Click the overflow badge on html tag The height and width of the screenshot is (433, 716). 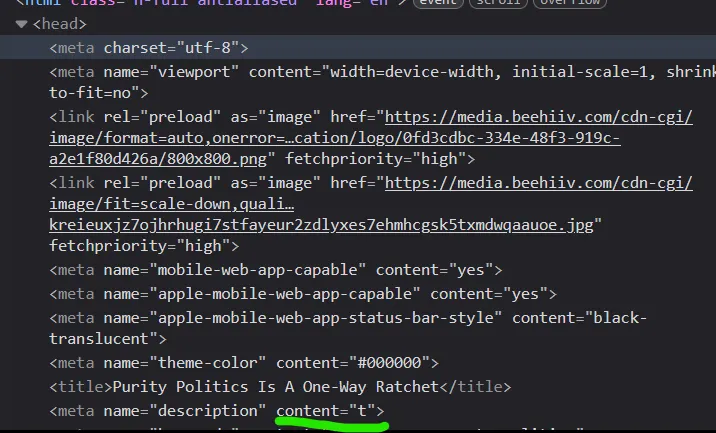click(x=570, y=3)
